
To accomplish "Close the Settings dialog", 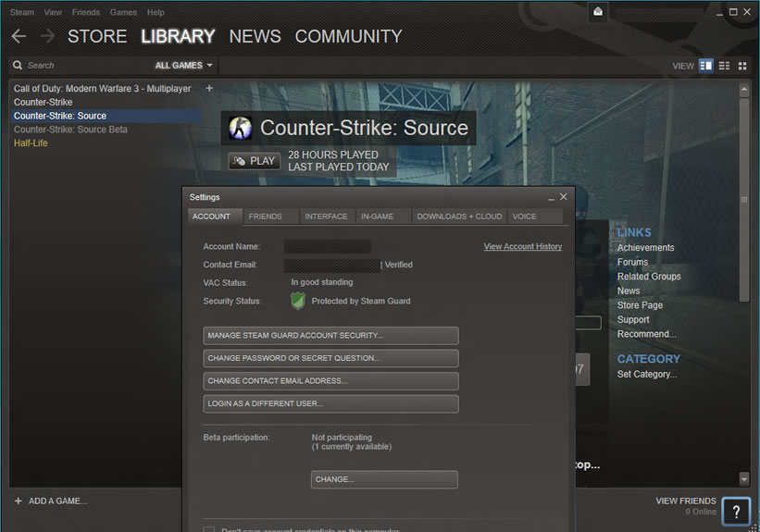I will (563, 197).
